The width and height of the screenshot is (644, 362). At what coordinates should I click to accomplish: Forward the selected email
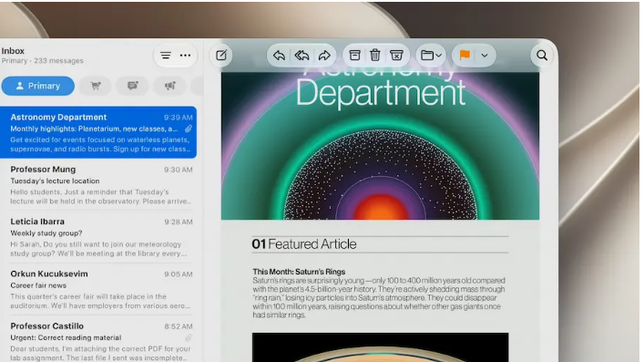[324, 55]
